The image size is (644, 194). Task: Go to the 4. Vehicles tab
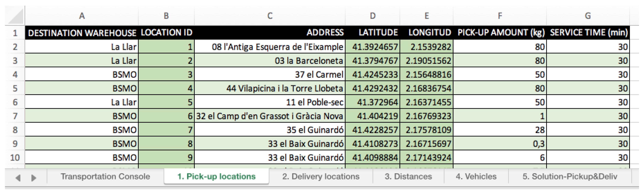(476, 177)
